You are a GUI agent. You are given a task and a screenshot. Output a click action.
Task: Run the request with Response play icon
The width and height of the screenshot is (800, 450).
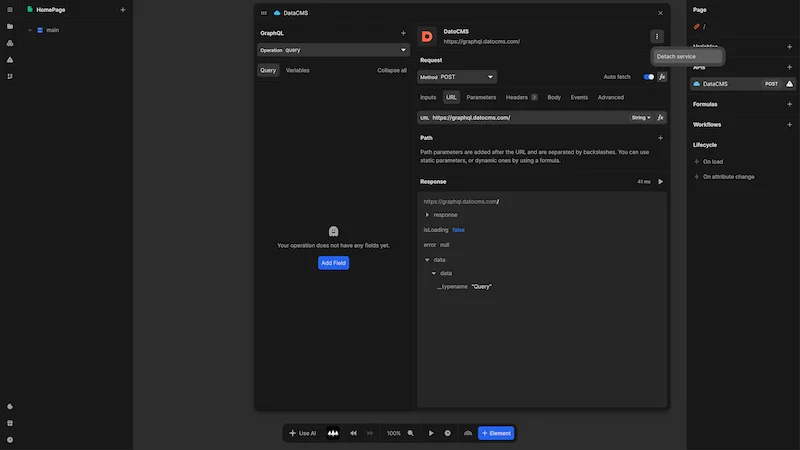tap(660, 182)
